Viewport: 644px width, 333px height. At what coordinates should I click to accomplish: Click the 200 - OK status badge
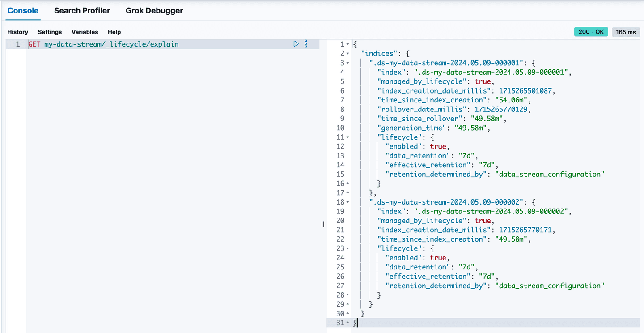(x=591, y=32)
